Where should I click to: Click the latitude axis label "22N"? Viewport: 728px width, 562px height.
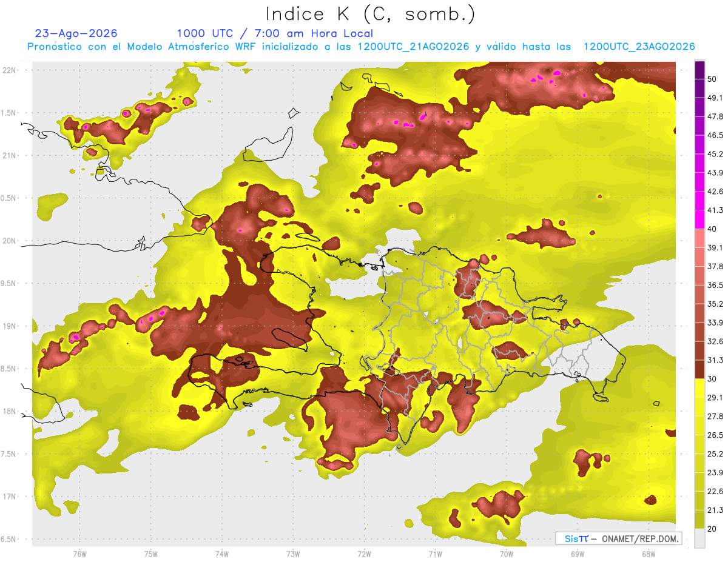point(8,70)
